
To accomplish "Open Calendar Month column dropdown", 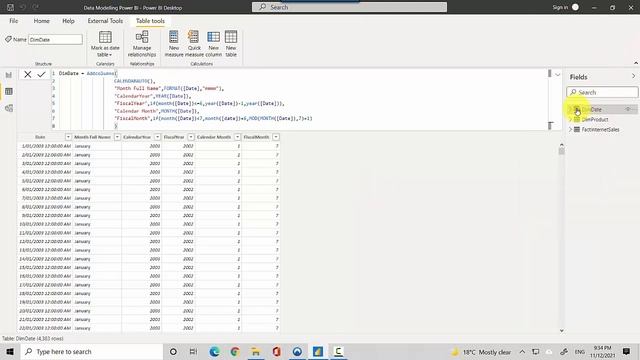I will (x=237, y=137).
